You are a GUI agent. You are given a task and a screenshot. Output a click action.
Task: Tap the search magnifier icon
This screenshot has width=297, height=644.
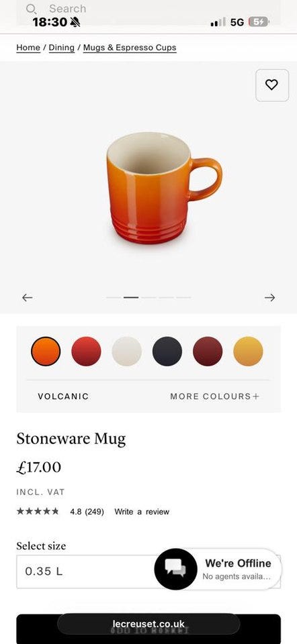[31, 9]
